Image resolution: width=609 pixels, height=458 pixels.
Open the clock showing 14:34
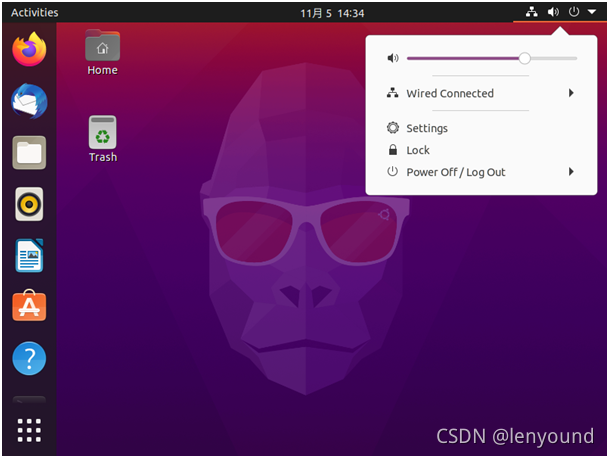332,13
